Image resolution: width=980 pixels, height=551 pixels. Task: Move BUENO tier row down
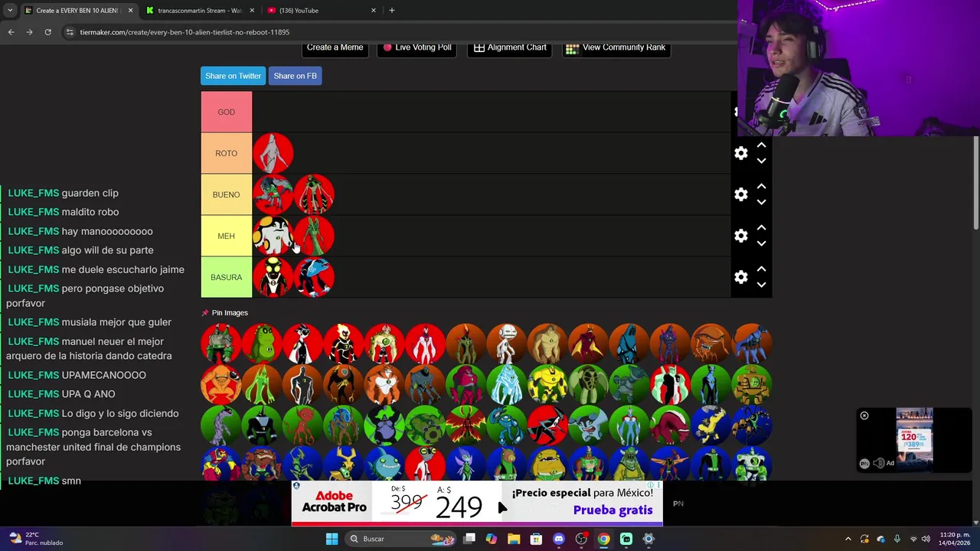[x=761, y=202]
